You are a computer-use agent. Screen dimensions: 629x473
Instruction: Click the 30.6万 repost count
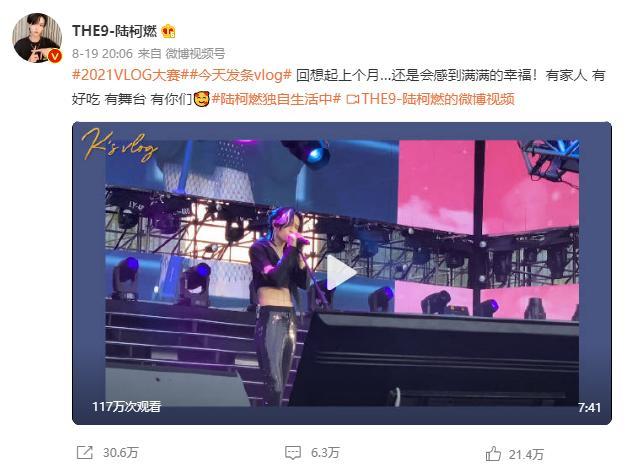(x=120, y=453)
